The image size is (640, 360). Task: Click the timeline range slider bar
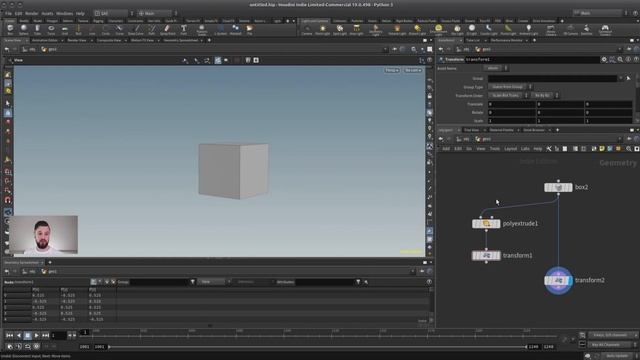click(x=318, y=347)
